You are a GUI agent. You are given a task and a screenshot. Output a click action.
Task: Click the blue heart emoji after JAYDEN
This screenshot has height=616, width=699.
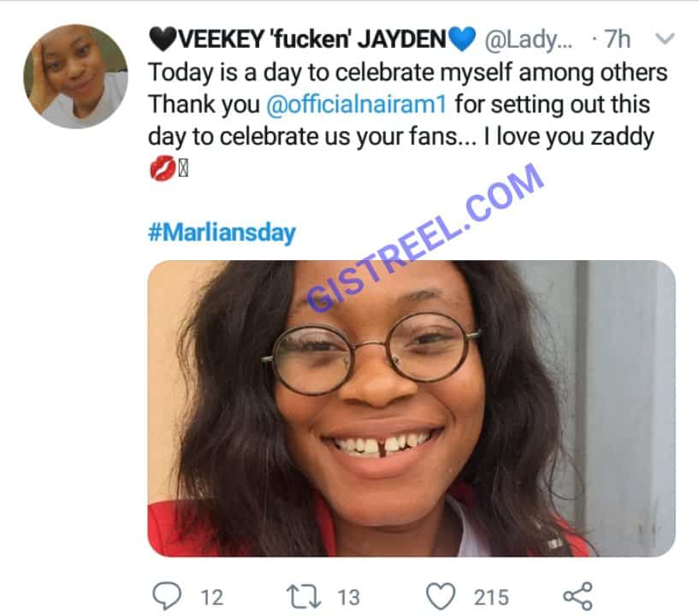462,39
